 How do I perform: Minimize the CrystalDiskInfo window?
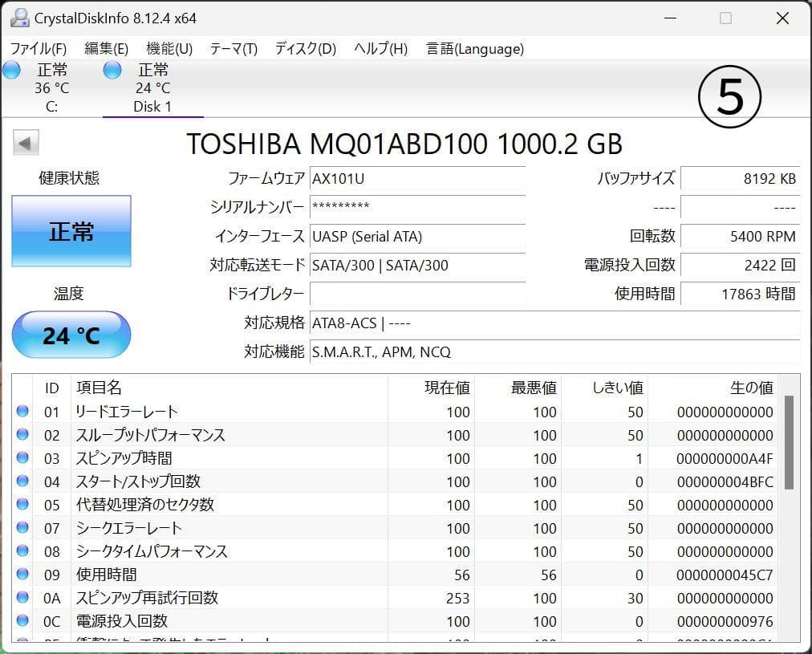671,18
